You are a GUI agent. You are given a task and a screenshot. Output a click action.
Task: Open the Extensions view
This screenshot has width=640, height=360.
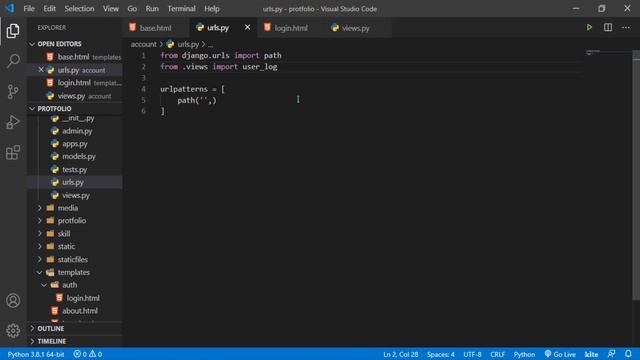pos(13,153)
